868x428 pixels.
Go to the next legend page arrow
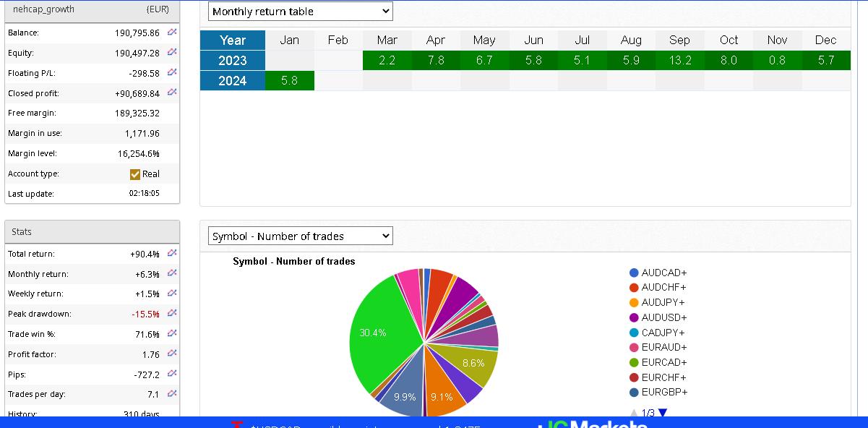663,414
